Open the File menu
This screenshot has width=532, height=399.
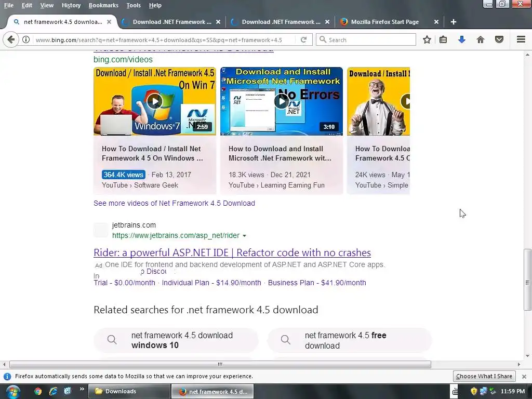(x=9, y=5)
